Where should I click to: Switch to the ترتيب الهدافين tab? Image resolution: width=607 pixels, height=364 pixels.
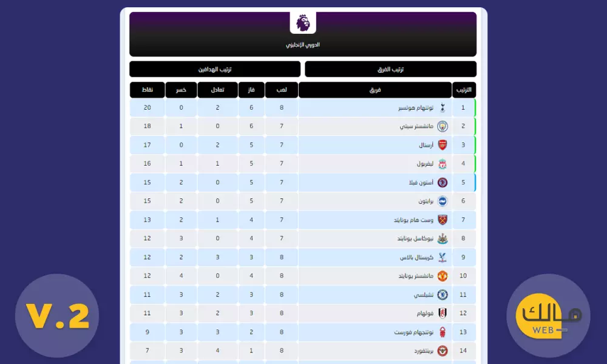coord(214,69)
